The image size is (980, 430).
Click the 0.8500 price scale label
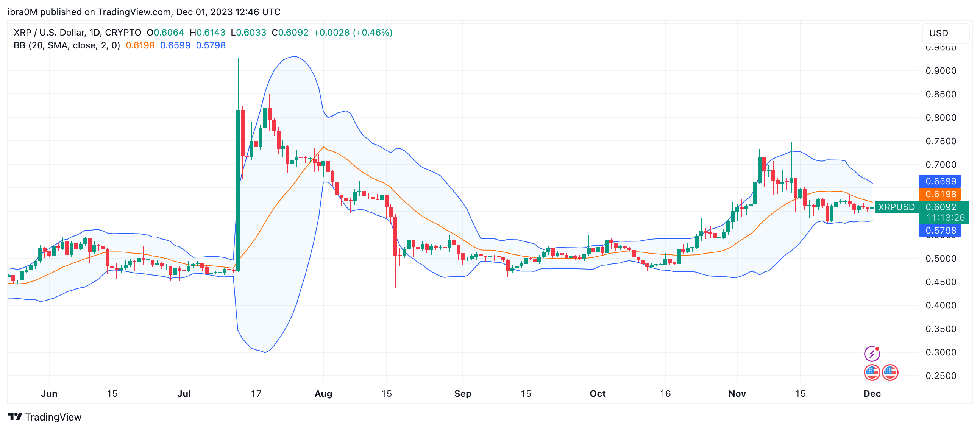click(x=941, y=94)
